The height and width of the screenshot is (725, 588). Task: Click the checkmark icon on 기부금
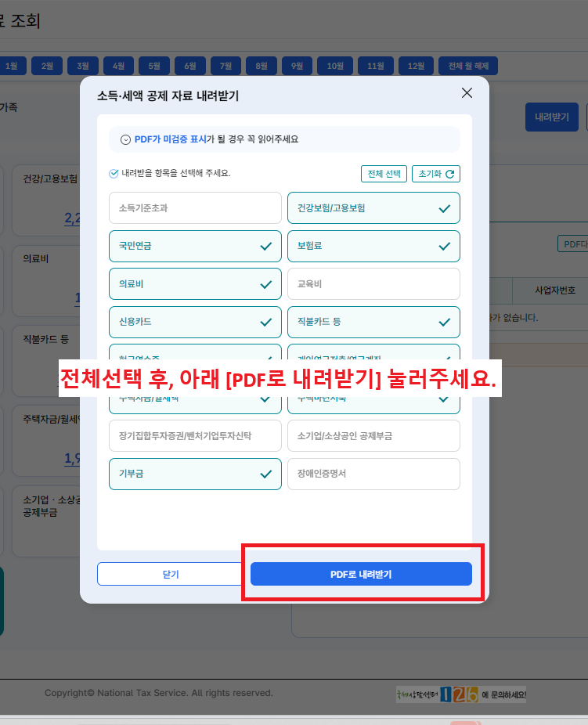coord(265,474)
